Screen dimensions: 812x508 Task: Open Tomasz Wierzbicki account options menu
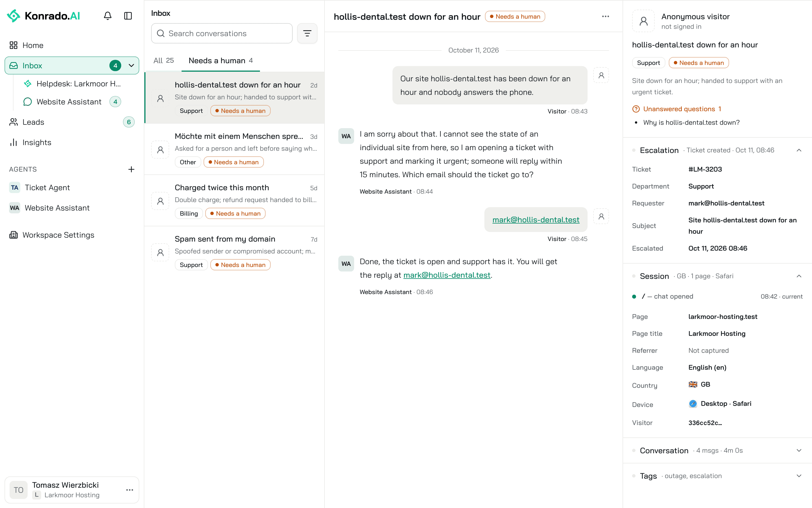[x=129, y=490]
